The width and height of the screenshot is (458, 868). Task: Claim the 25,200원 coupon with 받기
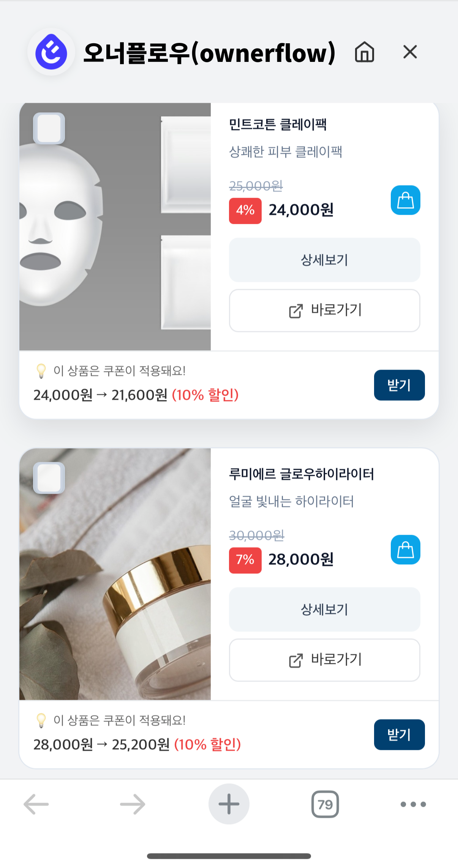point(399,735)
